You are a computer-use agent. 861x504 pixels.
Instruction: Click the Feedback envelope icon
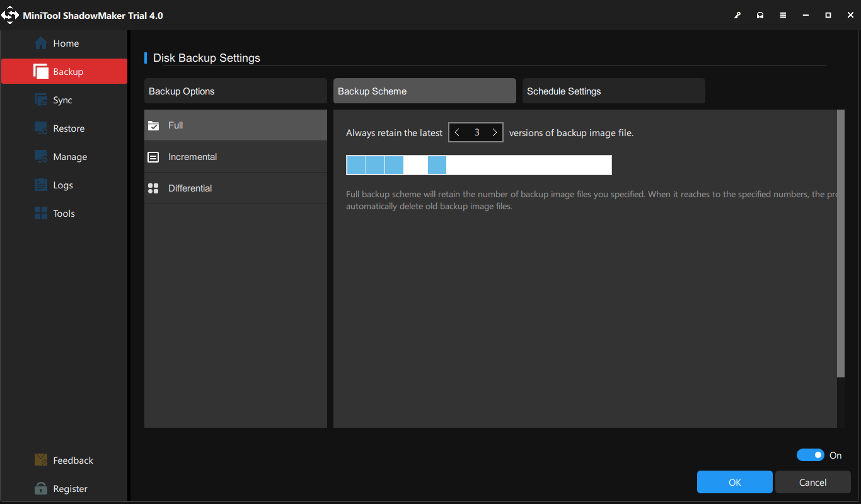(41, 461)
